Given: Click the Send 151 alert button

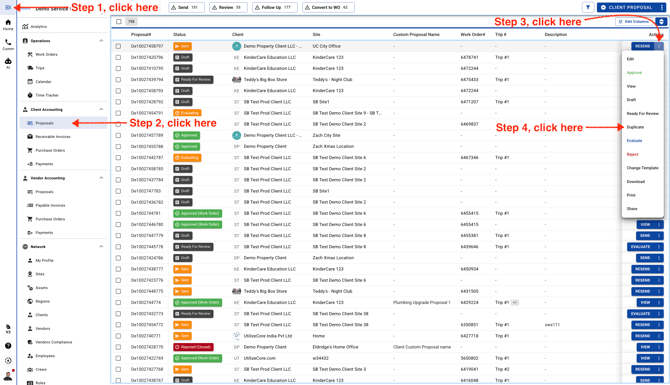Looking at the screenshot, I should pyautogui.click(x=186, y=7).
